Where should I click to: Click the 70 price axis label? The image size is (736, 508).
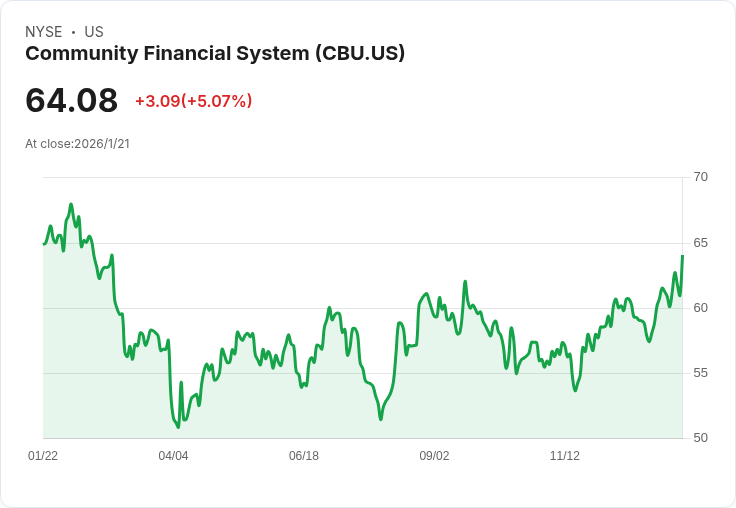pyautogui.click(x=700, y=177)
